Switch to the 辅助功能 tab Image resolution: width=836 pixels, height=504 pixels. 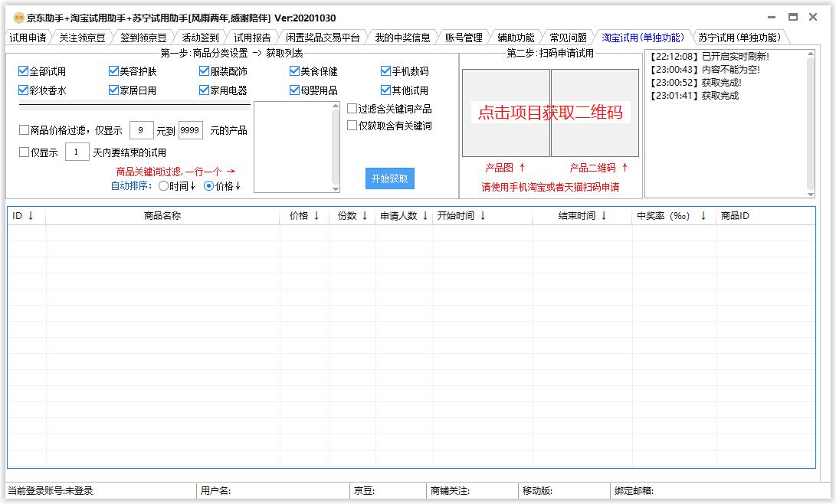click(516, 38)
